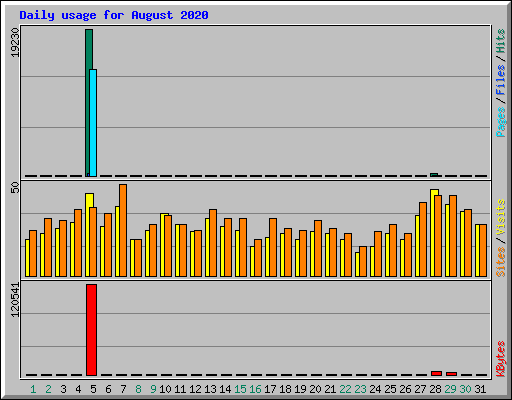Click the orange Sites bar for day 13
The width and height of the screenshot is (512, 400).
point(213,243)
